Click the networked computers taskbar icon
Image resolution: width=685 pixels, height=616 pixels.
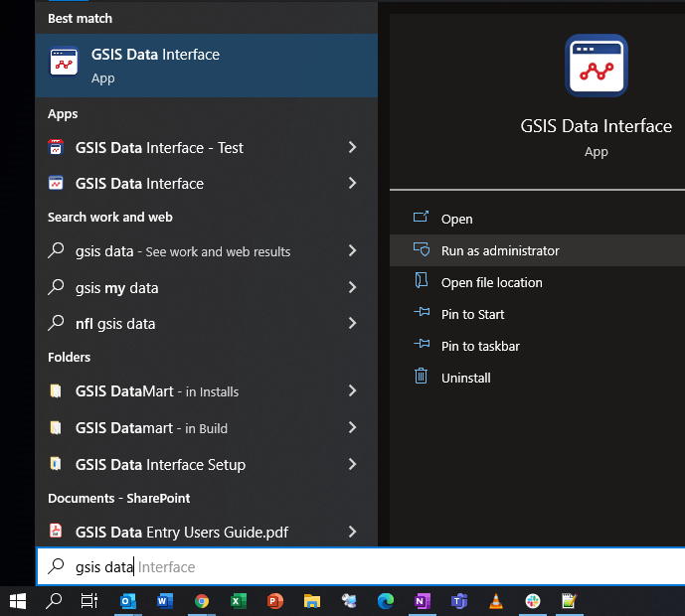(349, 601)
